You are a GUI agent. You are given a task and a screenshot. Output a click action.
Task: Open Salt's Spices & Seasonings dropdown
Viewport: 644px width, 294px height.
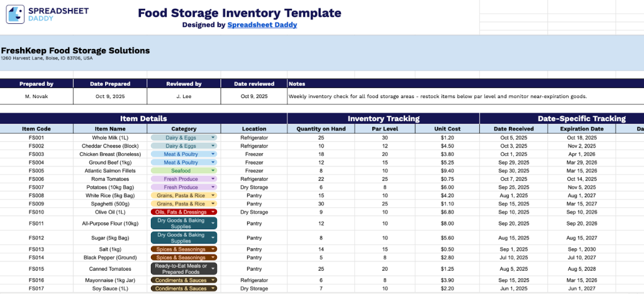(x=213, y=249)
